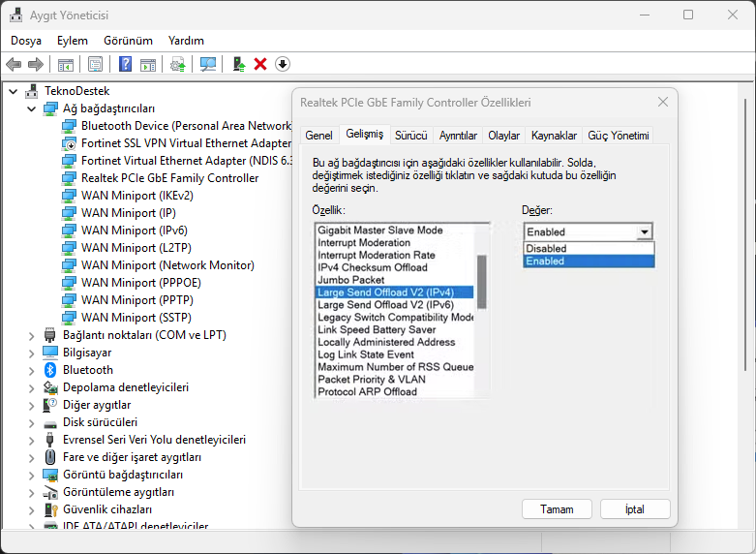Open the Değer dropdown arrow
Screen dimensions: 756x554
pyautogui.click(x=644, y=232)
